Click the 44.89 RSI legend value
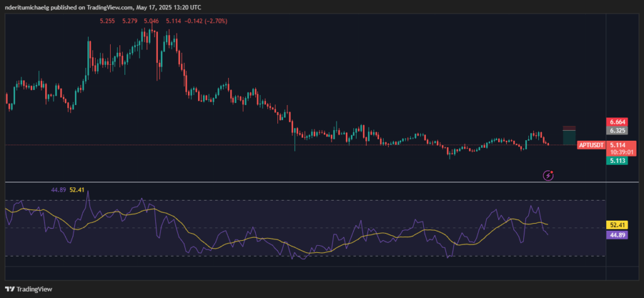Image resolution: width=644 pixels, height=298 pixels. 58,189
